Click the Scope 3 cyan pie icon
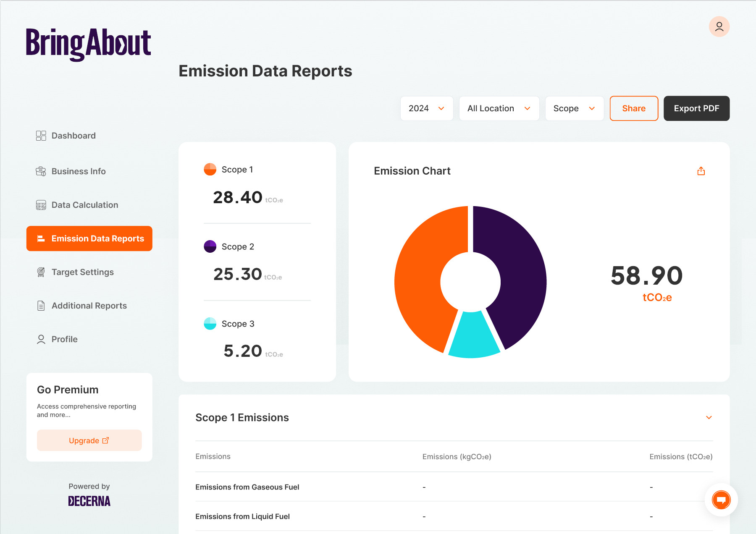Viewport: 756px width, 534px height. coord(210,324)
